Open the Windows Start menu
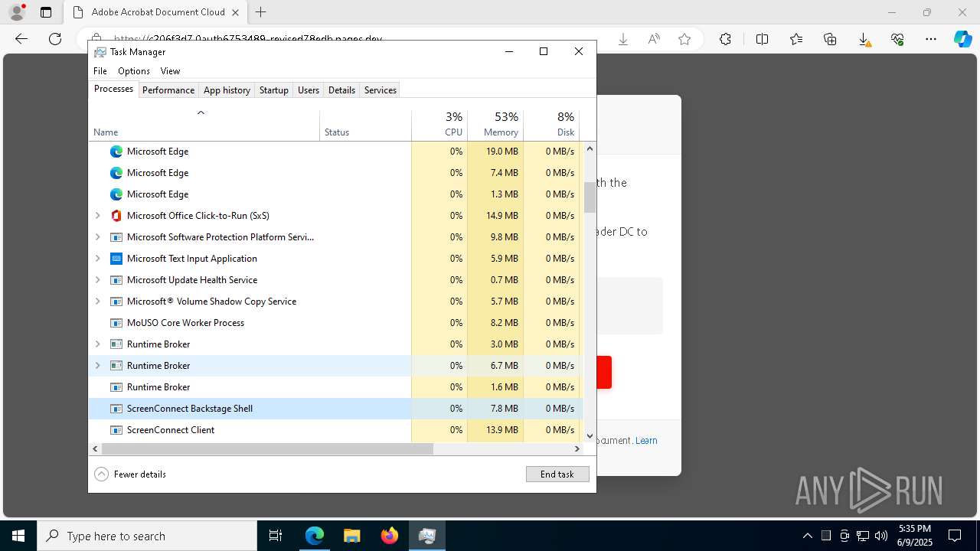The width and height of the screenshot is (980, 551). click(x=18, y=536)
